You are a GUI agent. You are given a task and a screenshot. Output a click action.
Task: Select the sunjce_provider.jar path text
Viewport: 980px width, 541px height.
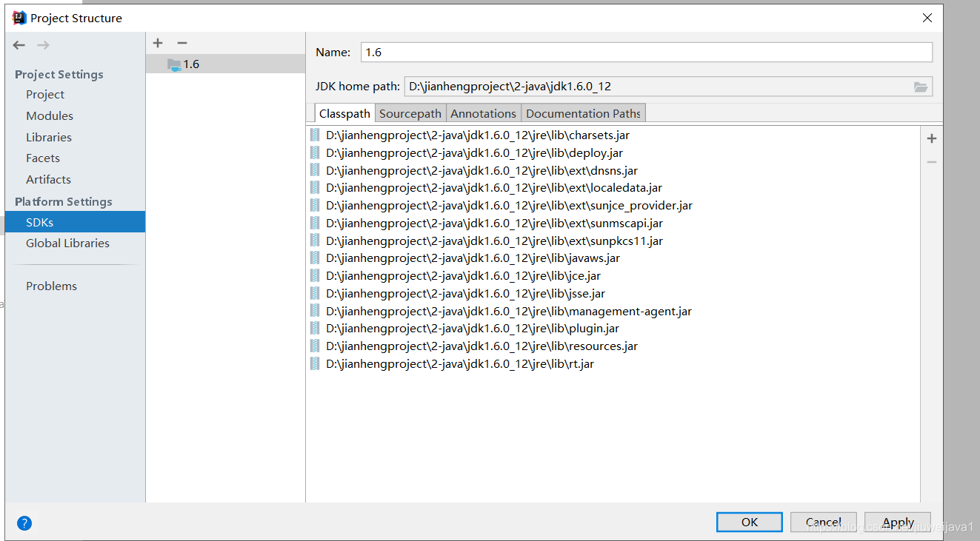pyautogui.click(x=510, y=206)
